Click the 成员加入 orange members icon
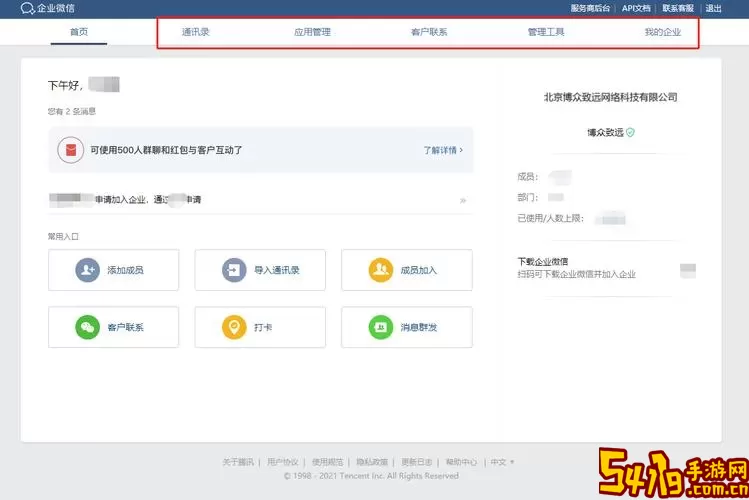The image size is (749, 500). (381, 270)
